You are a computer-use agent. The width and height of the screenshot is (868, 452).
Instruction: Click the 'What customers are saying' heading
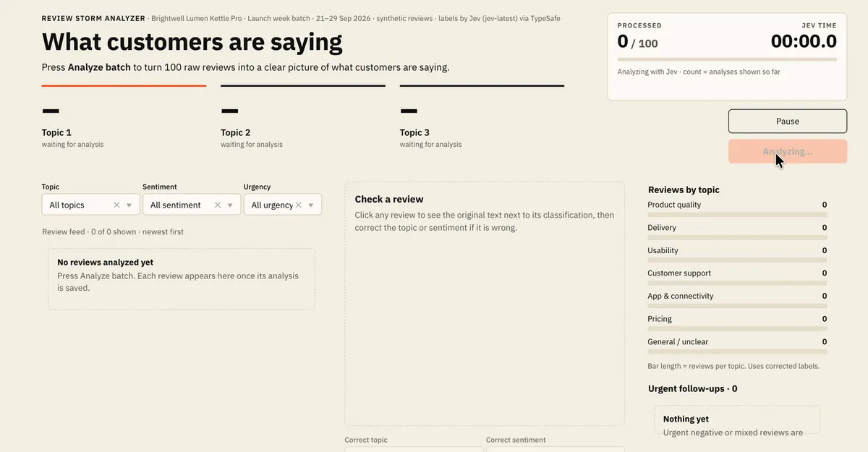(x=192, y=41)
